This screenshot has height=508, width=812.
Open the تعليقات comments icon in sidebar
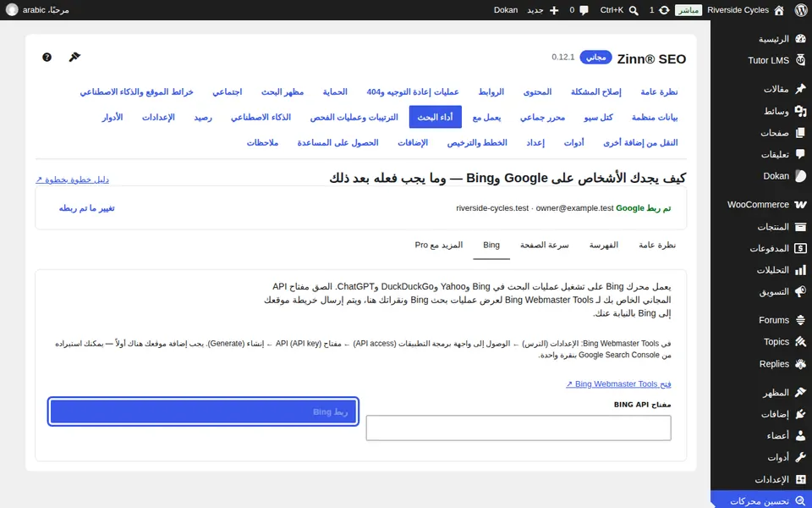click(801, 154)
